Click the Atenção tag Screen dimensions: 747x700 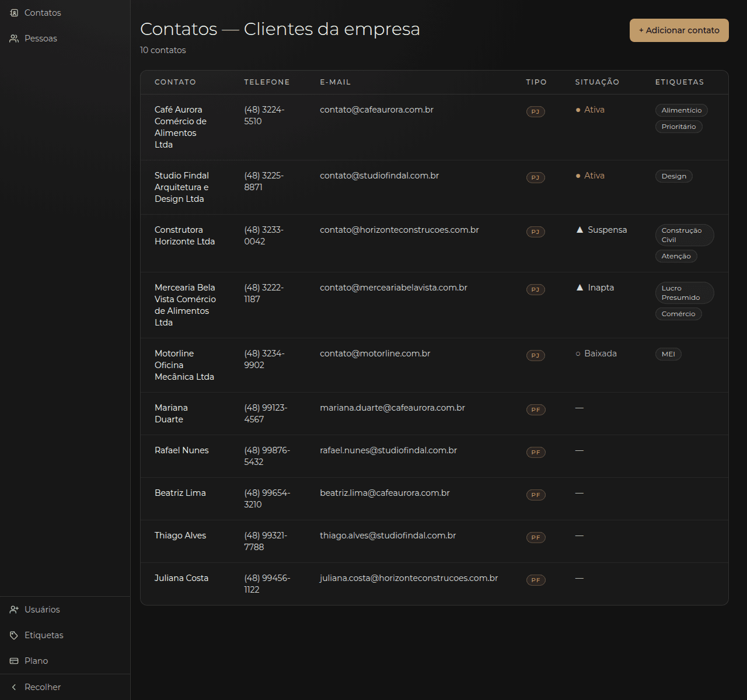point(676,256)
